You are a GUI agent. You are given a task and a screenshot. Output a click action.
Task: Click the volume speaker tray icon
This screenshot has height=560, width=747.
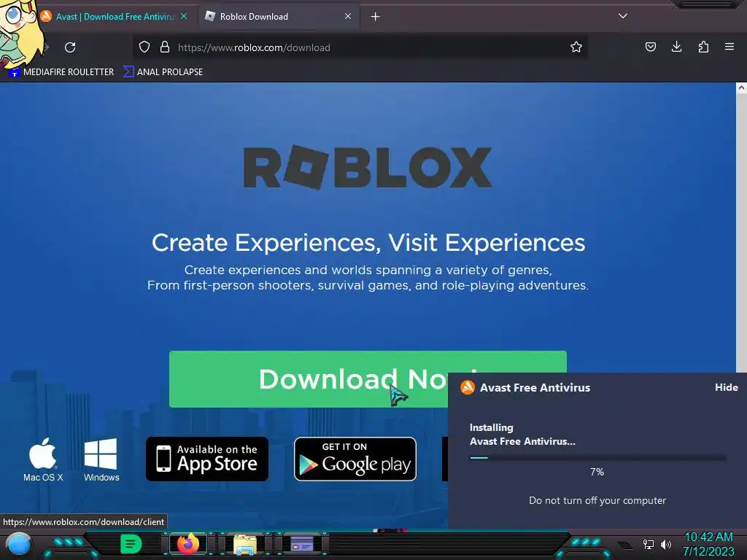(665, 544)
